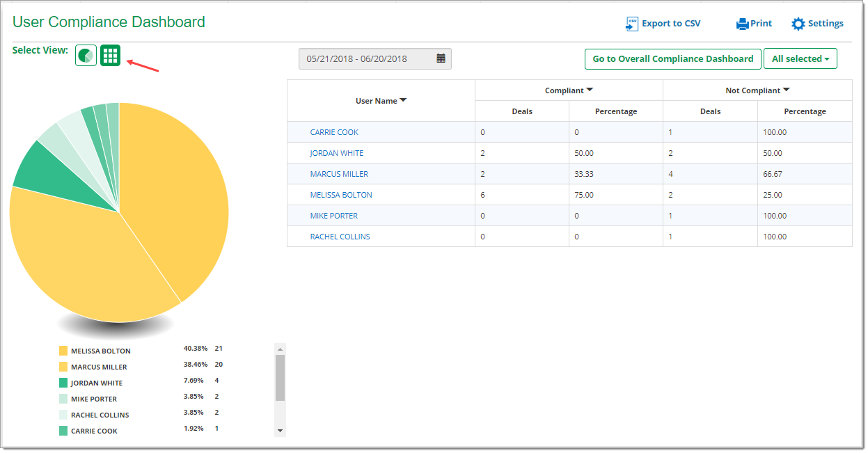Select MARCUS MILLER legend label
The image size is (868, 453).
click(99, 367)
